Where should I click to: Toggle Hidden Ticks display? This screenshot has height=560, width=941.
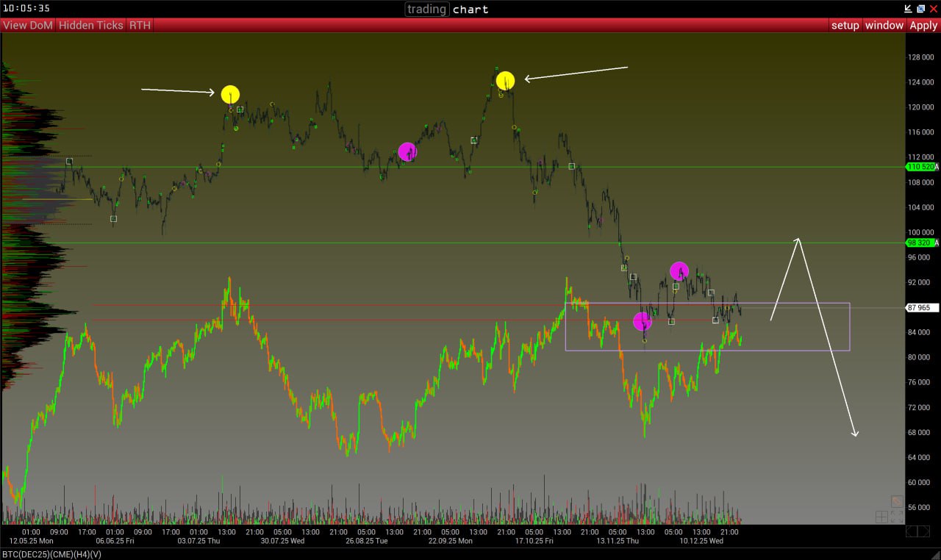point(92,25)
